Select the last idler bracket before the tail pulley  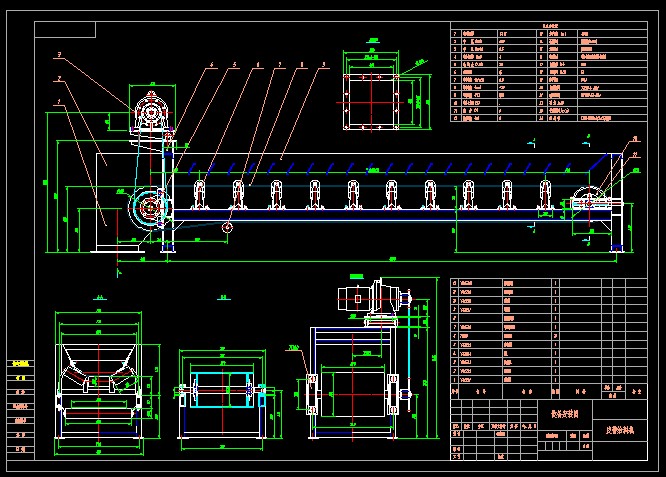pyautogui.click(x=543, y=195)
